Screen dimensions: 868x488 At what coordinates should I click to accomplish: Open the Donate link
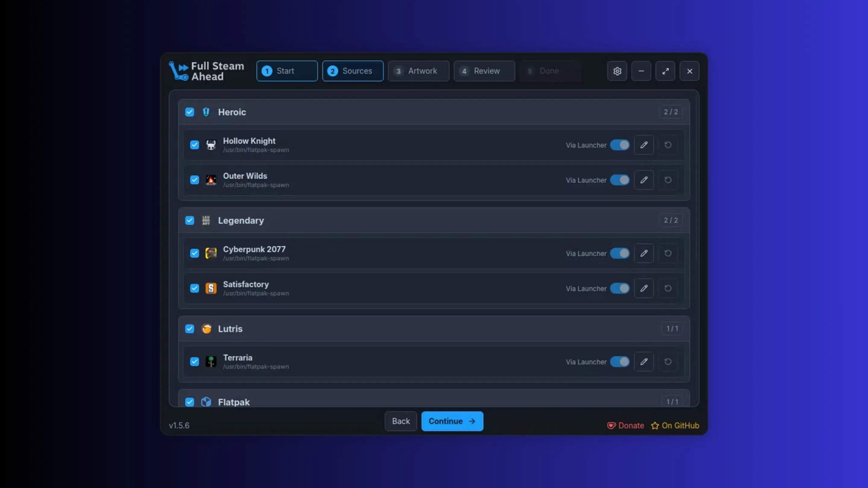(x=625, y=426)
